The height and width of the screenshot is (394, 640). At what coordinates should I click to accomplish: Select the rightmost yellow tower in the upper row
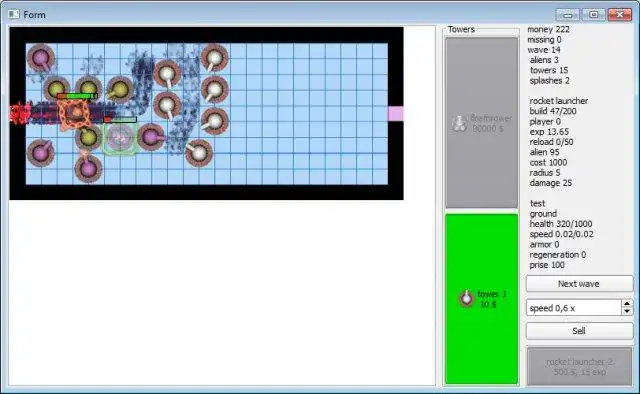(120, 89)
